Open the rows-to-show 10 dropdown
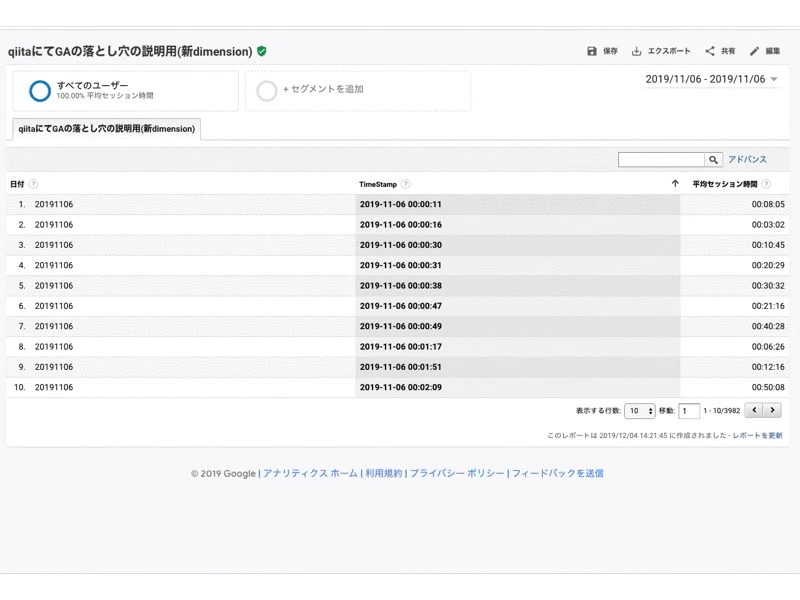800x600 pixels. [x=640, y=411]
